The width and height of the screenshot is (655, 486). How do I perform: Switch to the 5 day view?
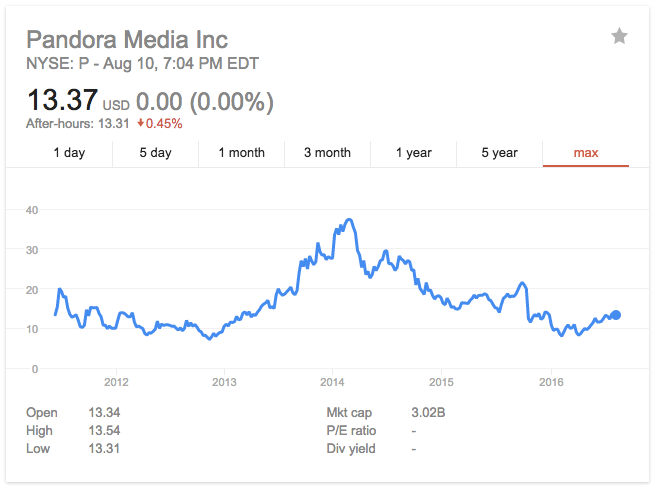(x=155, y=153)
